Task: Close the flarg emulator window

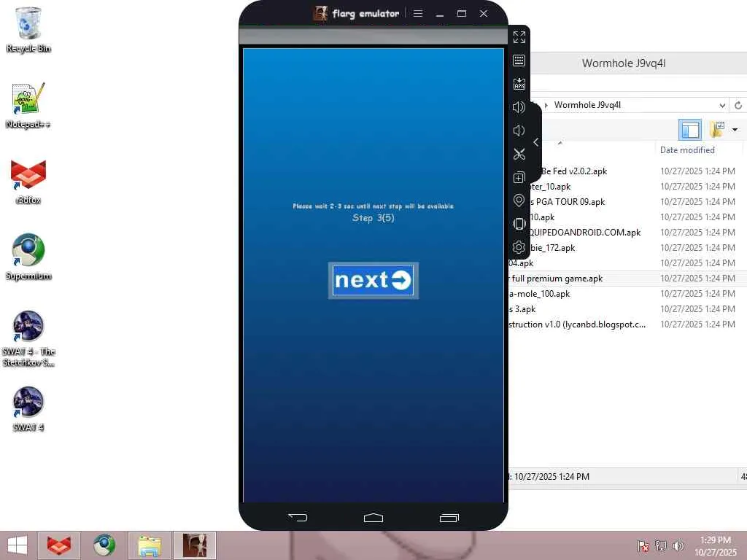Action: [x=484, y=13]
